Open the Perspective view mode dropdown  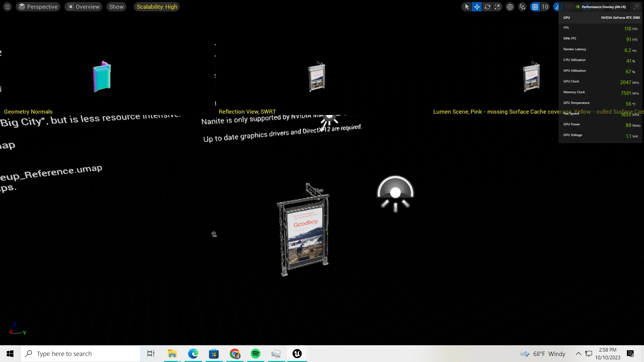coord(38,7)
